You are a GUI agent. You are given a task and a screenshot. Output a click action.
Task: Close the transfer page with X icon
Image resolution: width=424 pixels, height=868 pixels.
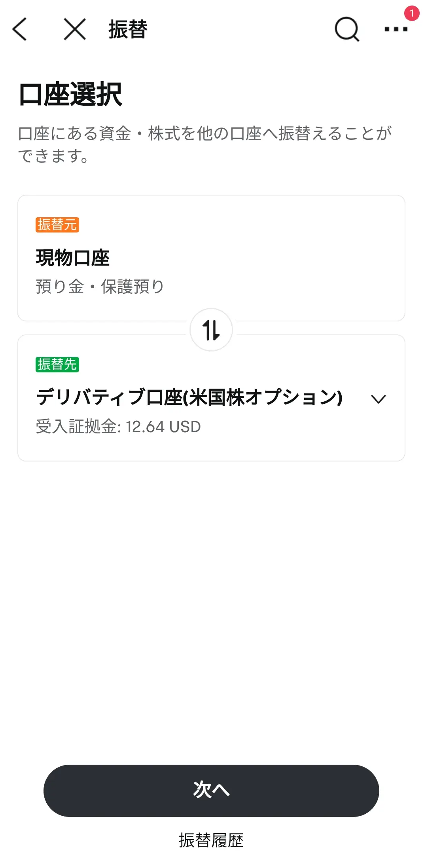(x=75, y=29)
